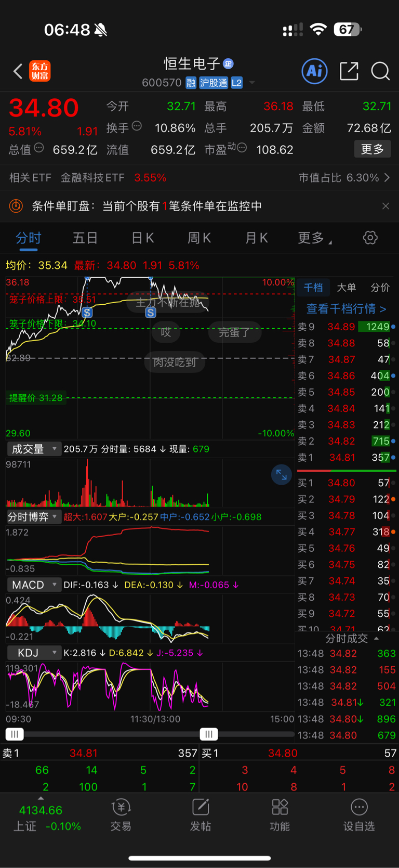Click the 更多 button in quote panel
The image size is (399, 868).
click(x=373, y=149)
